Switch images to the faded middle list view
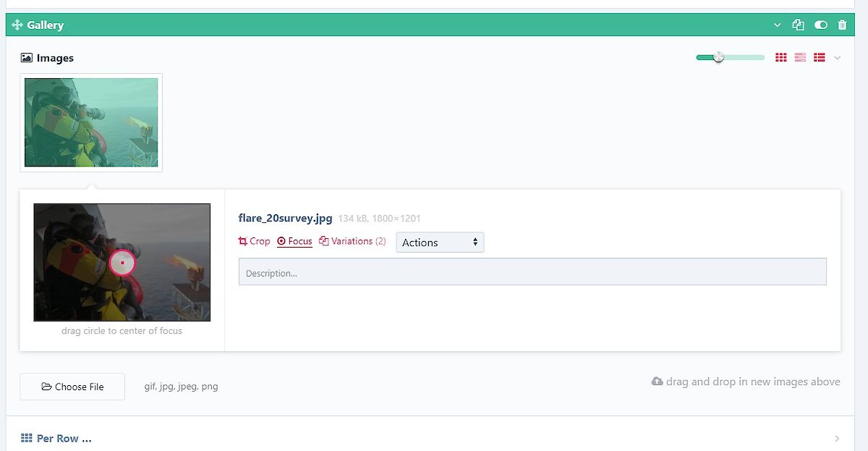The height and width of the screenshot is (451, 868). click(x=800, y=57)
